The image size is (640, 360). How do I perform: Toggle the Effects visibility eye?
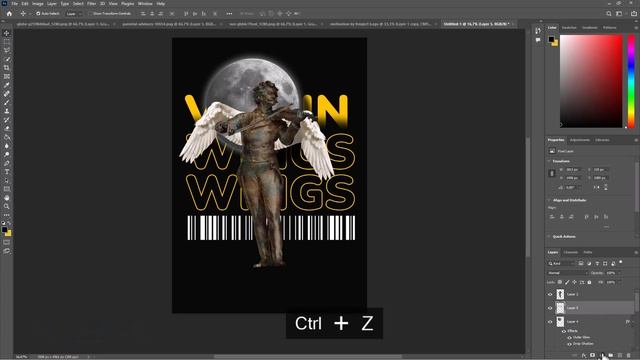tap(564, 331)
